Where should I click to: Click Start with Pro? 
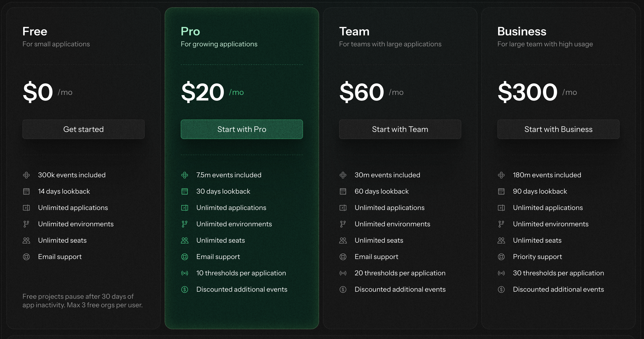[x=241, y=129]
